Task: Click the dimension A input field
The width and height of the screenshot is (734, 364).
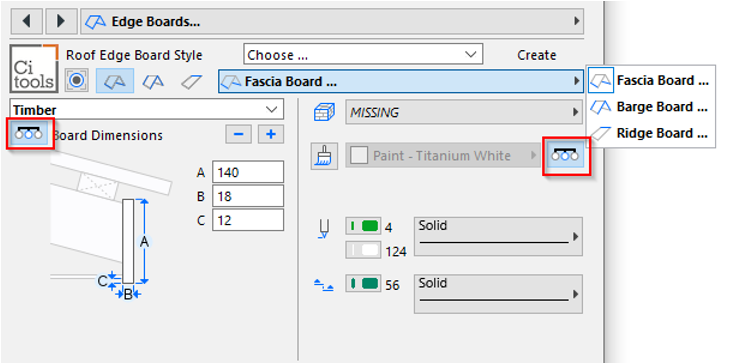Action: click(x=248, y=172)
